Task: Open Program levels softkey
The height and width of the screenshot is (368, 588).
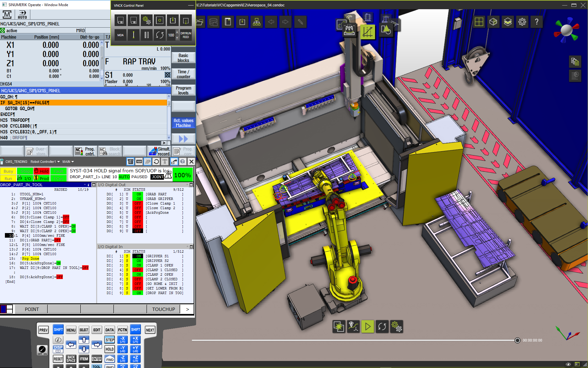Action: tap(184, 90)
